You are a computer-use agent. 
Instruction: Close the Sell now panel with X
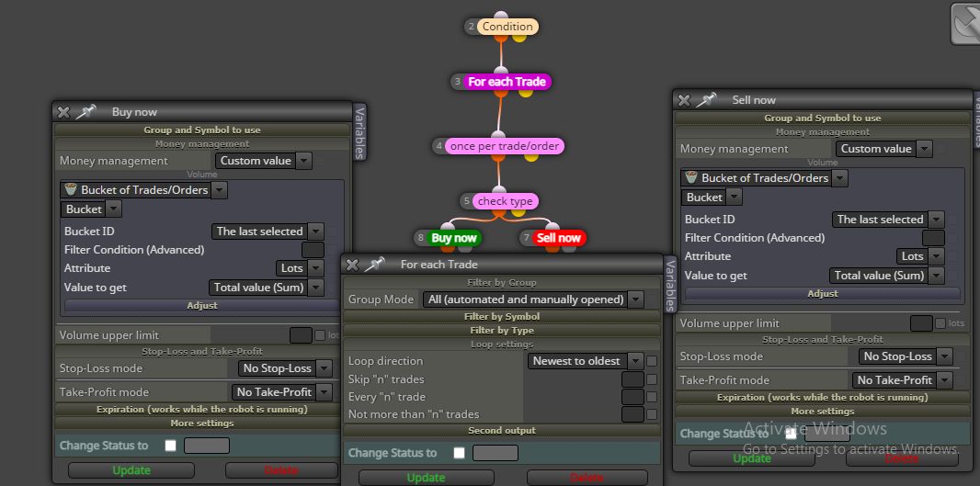(x=684, y=100)
